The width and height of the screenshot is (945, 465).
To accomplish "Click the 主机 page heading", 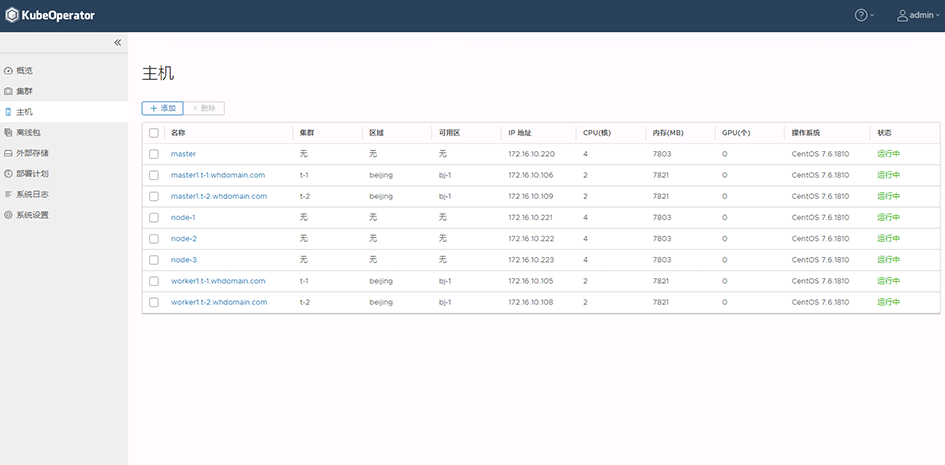I will click(x=158, y=73).
